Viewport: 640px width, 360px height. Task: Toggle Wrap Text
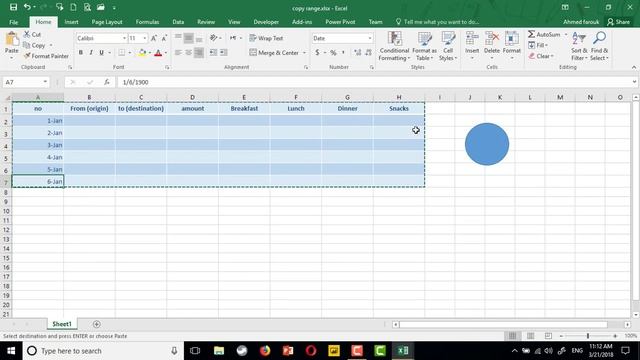click(266, 38)
